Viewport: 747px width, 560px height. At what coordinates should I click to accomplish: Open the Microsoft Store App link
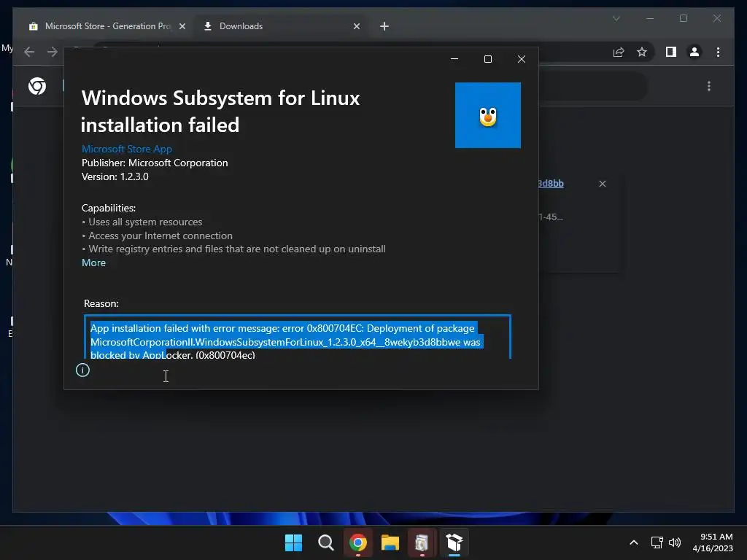coord(127,149)
